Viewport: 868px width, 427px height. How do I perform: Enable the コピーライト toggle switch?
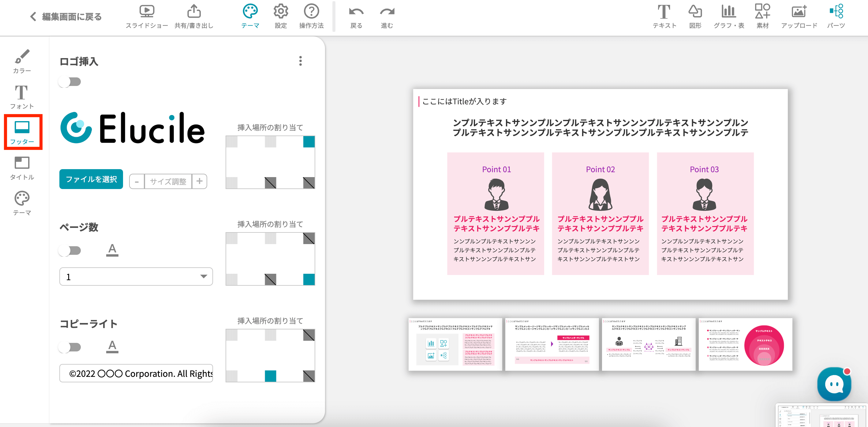point(70,347)
